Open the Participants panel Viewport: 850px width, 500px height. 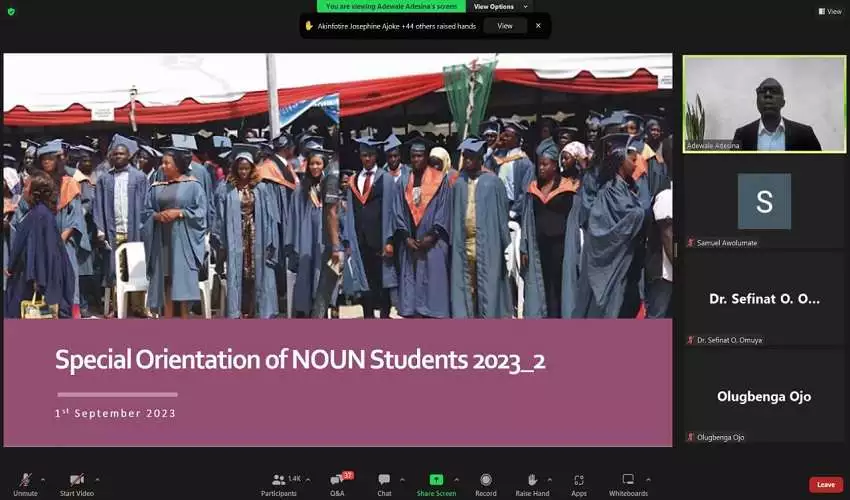pyautogui.click(x=279, y=484)
